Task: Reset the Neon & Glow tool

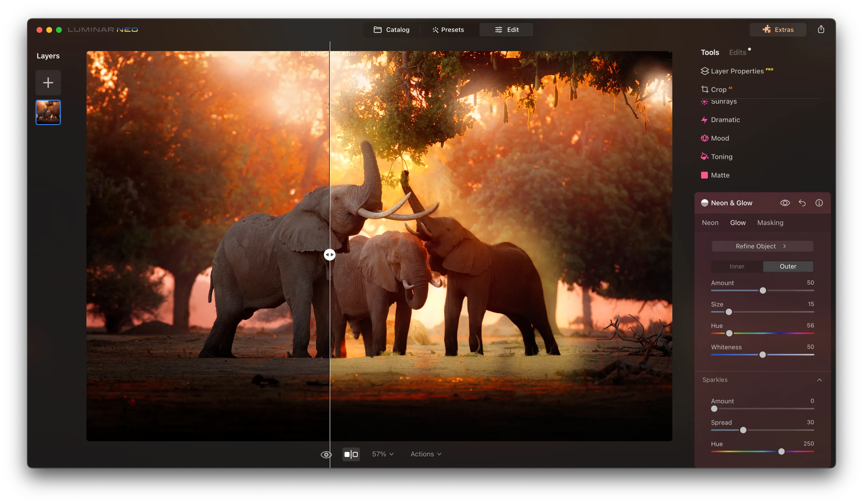Action: coord(802,203)
